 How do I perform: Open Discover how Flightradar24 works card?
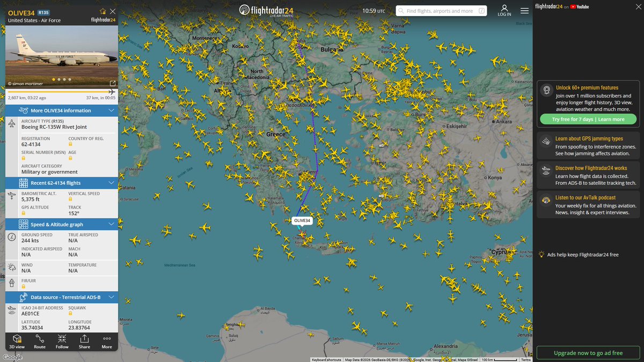tap(588, 175)
